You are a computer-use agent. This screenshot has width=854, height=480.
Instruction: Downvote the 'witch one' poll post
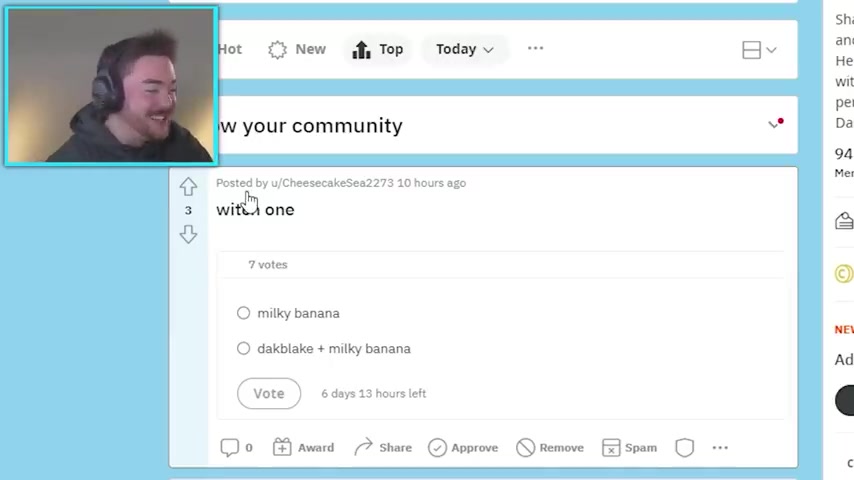click(188, 234)
